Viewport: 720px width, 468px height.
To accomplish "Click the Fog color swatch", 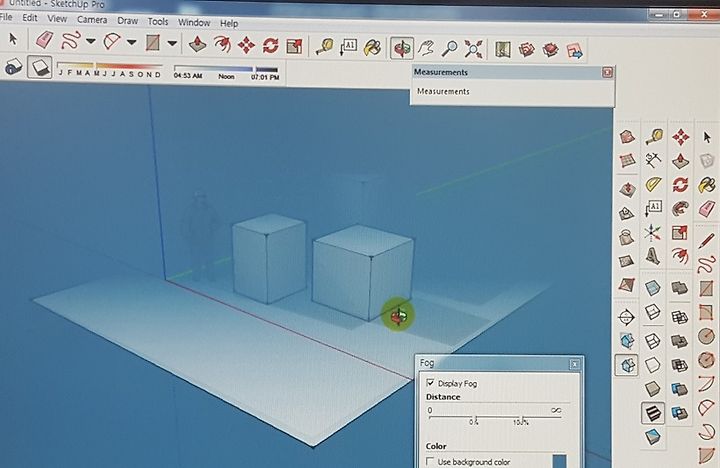I will coord(559,461).
